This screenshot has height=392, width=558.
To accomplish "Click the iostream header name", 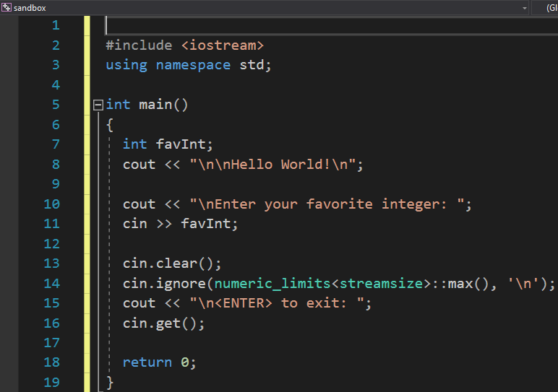I will (222, 45).
